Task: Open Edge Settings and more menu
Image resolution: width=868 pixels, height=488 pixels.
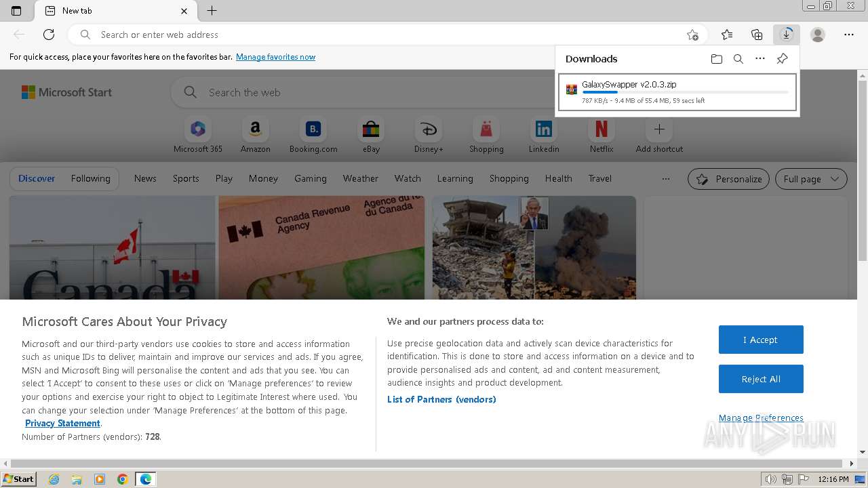Action: click(849, 35)
